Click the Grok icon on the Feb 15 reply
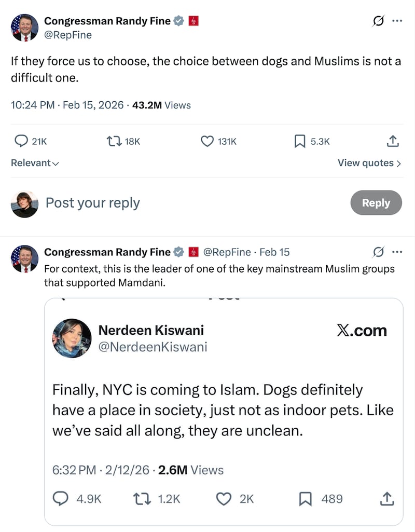This screenshot has width=415, height=532. click(x=378, y=252)
